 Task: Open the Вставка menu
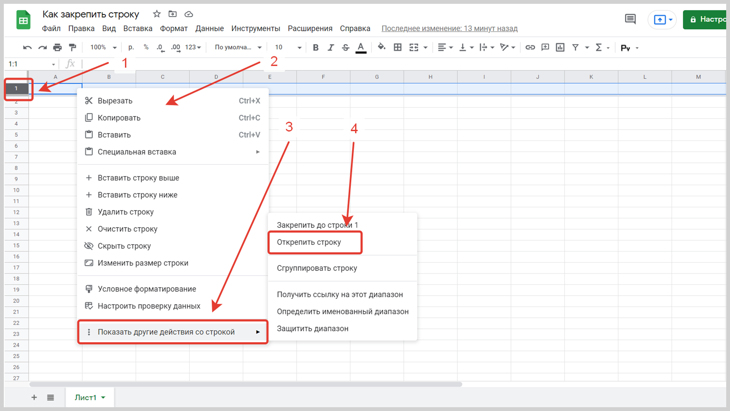(138, 28)
